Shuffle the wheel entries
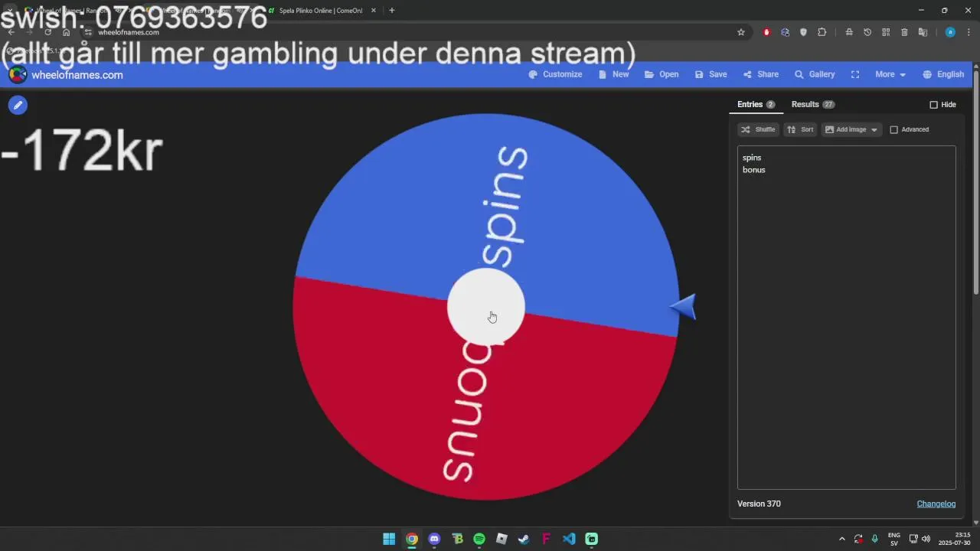 click(758, 129)
